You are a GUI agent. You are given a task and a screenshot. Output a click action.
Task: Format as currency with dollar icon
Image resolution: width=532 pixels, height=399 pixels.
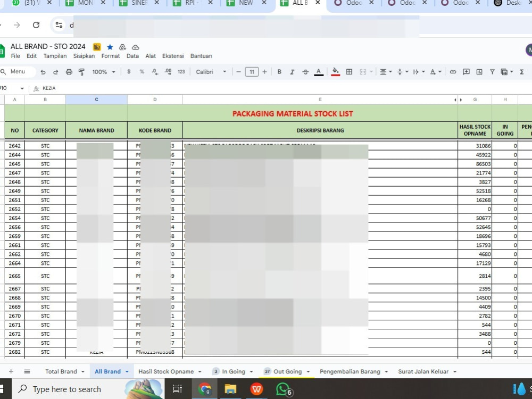coord(129,72)
